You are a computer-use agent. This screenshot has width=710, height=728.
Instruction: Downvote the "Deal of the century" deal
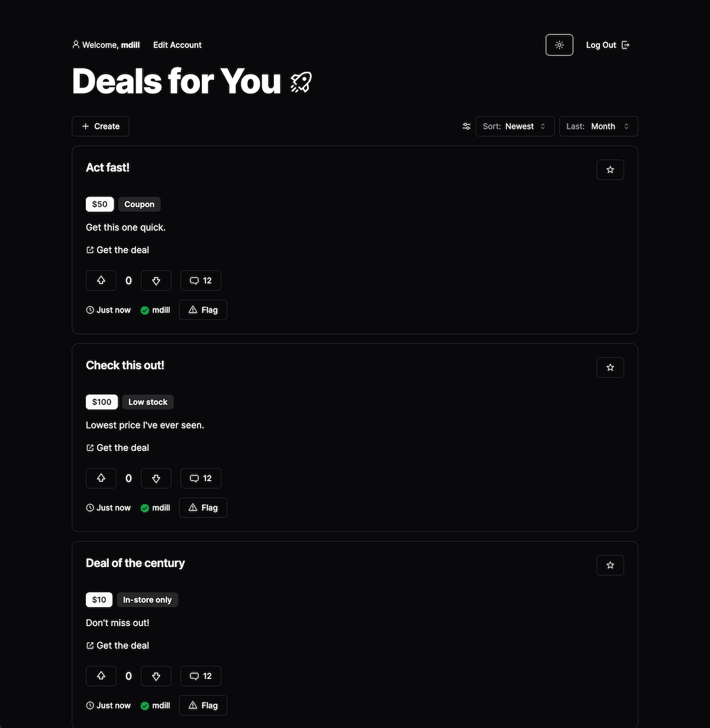pos(156,676)
